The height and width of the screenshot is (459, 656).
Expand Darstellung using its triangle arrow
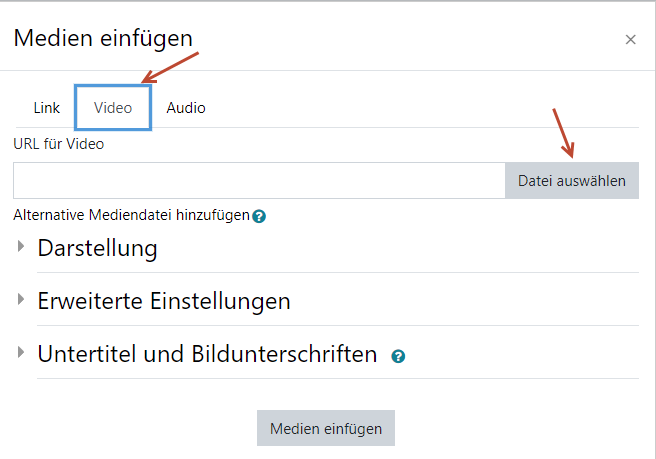(x=22, y=247)
